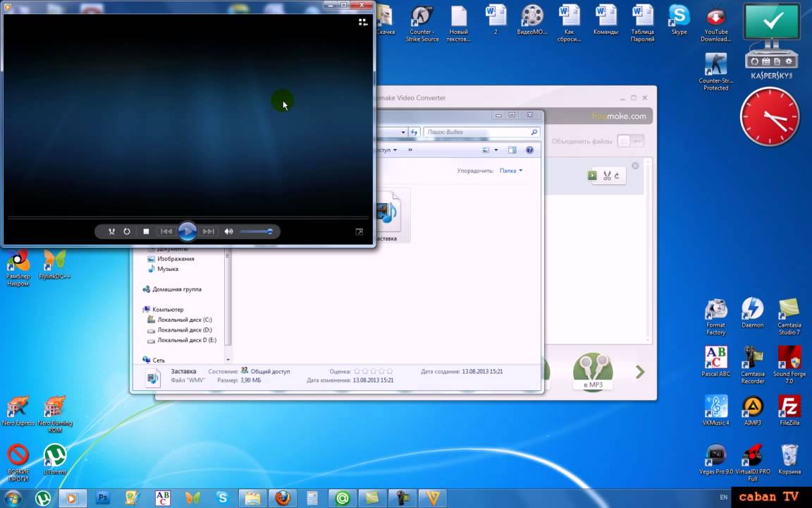Image resolution: width=812 pixels, height=508 pixels.
Task: Stop playback in Windows Media Player
Action: 146,231
